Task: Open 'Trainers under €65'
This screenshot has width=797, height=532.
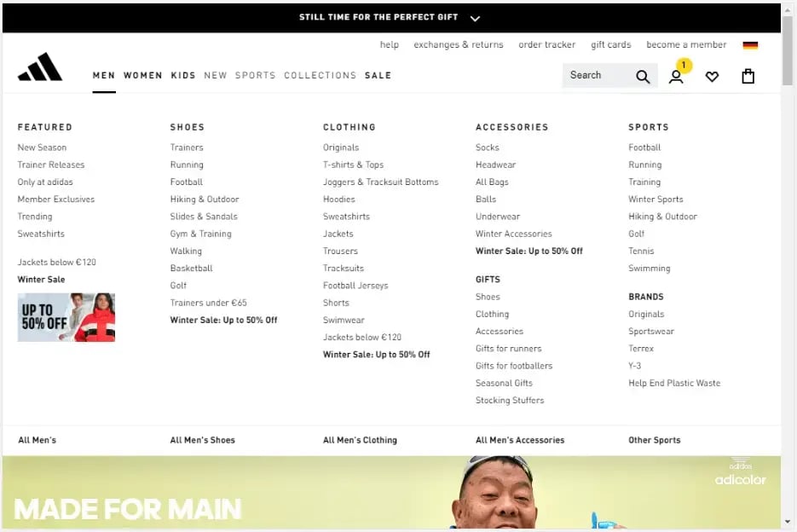Action: [x=208, y=303]
